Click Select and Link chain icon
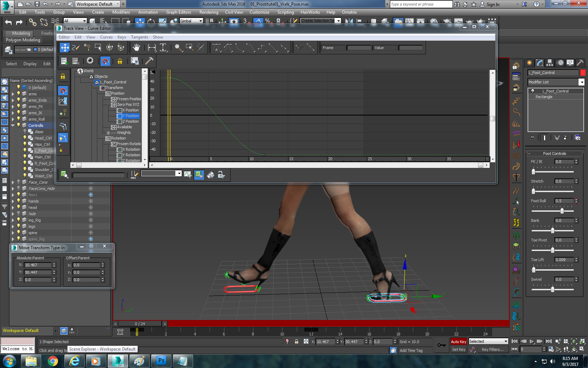 tap(33, 22)
